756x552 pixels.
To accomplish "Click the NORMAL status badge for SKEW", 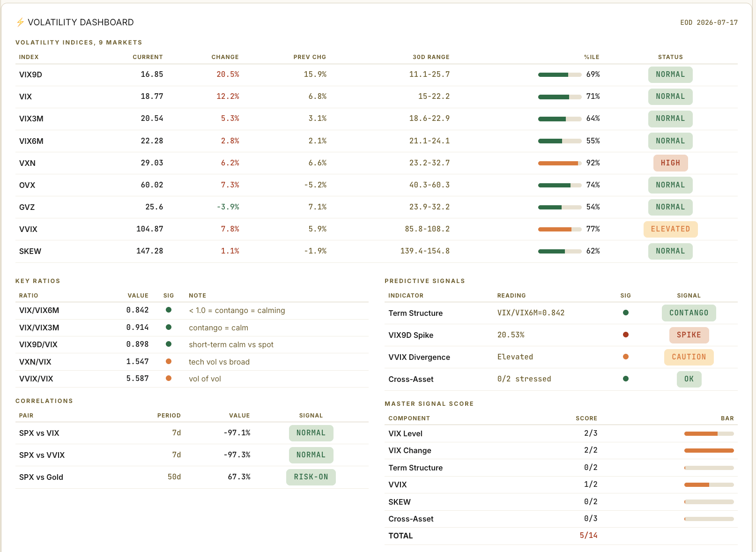I will coord(670,251).
